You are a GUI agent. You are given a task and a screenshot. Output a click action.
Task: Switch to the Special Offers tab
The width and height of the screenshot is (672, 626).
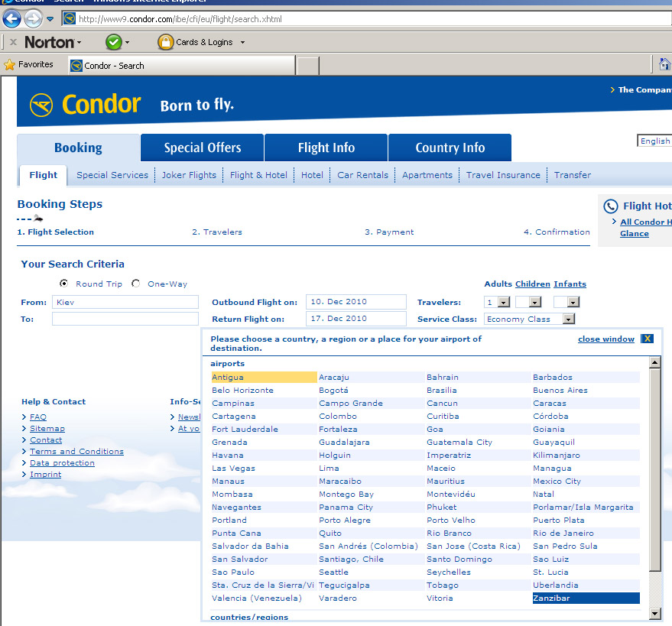click(202, 148)
